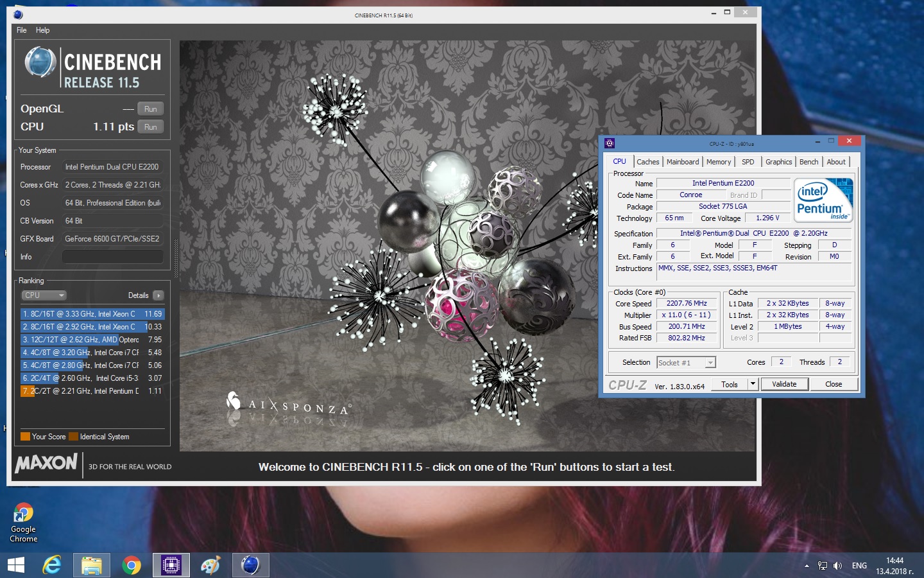The width and height of the screenshot is (924, 578).
Task: Show hidden system tray icons
Action: [807, 566]
